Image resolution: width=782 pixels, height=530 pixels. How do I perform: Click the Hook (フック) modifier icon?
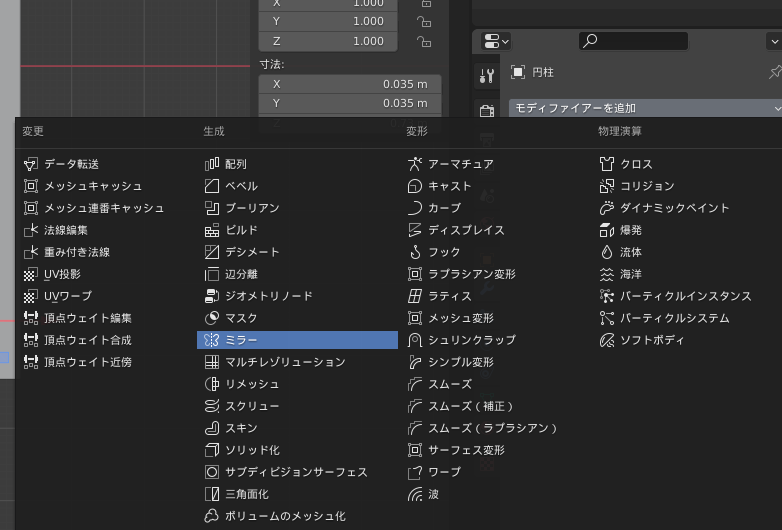[x=415, y=252]
